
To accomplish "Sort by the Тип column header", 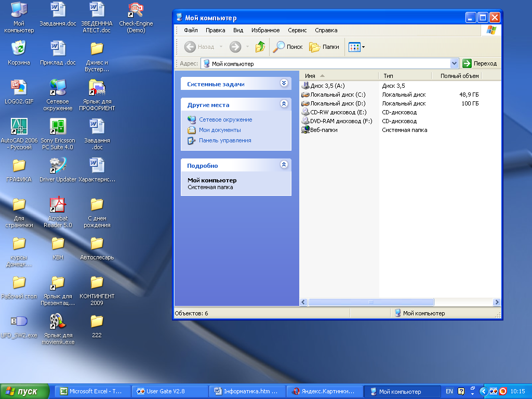I will click(404, 76).
